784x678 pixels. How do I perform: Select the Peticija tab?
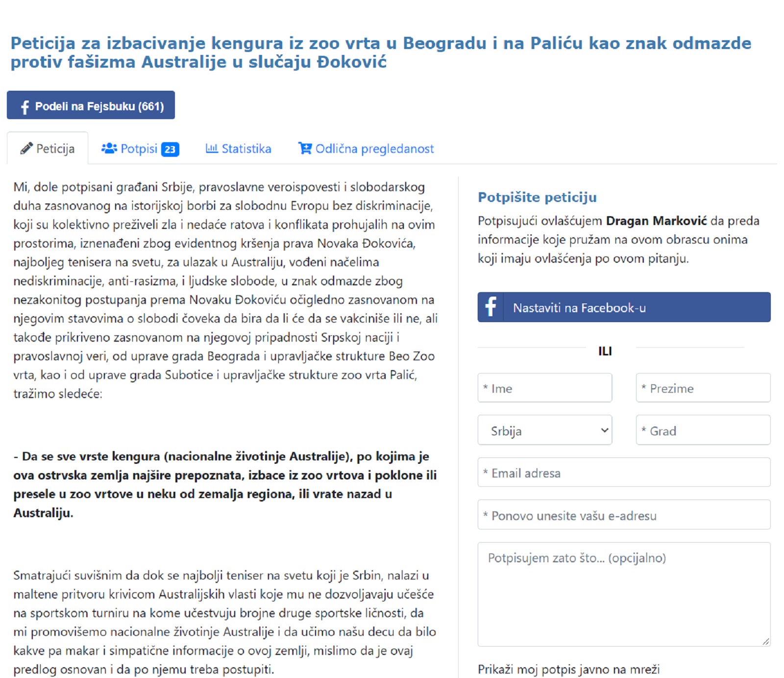click(x=55, y=149)
